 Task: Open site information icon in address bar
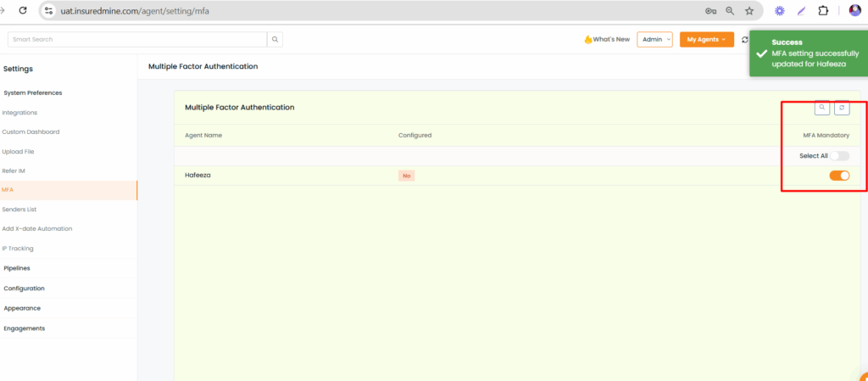(x=48, y=10)
